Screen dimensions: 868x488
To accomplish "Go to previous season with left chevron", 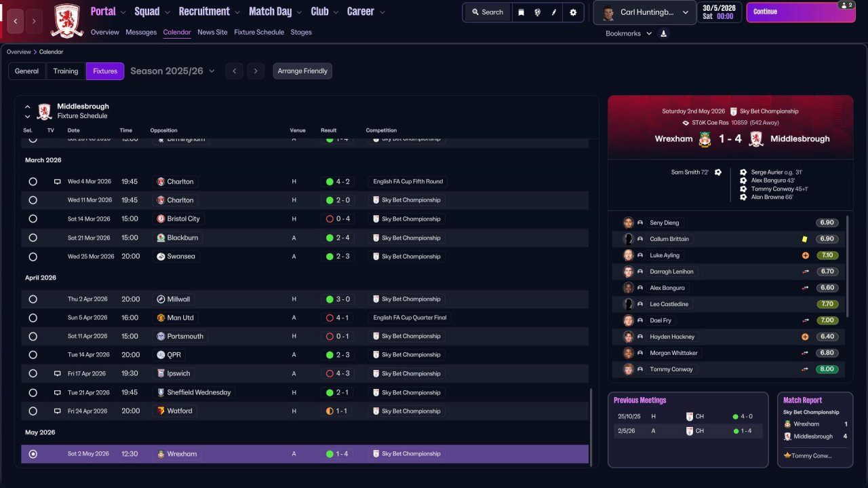I will [x=234, y=71].
